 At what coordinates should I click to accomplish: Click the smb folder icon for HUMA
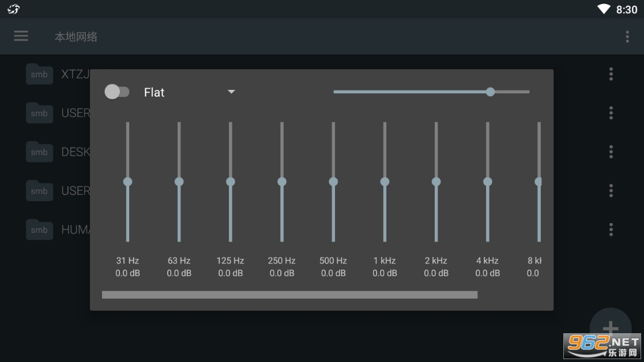tap(39, 229)
